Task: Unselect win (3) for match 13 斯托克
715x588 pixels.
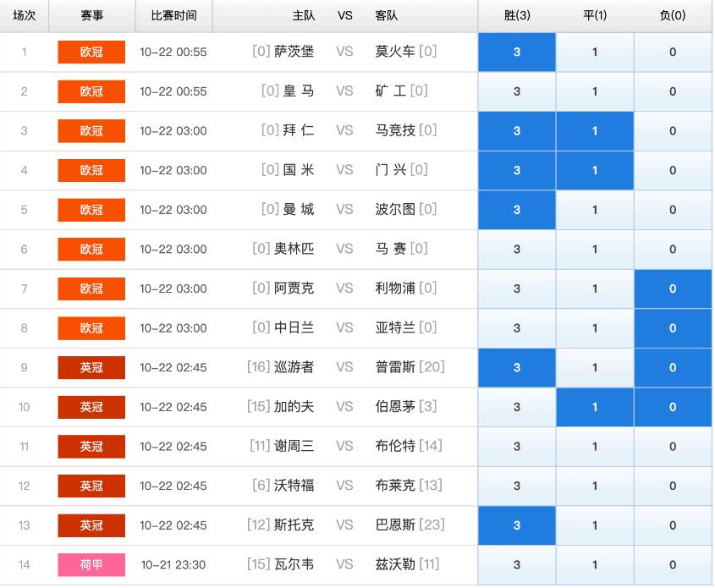Action: [x=517, y=525]
